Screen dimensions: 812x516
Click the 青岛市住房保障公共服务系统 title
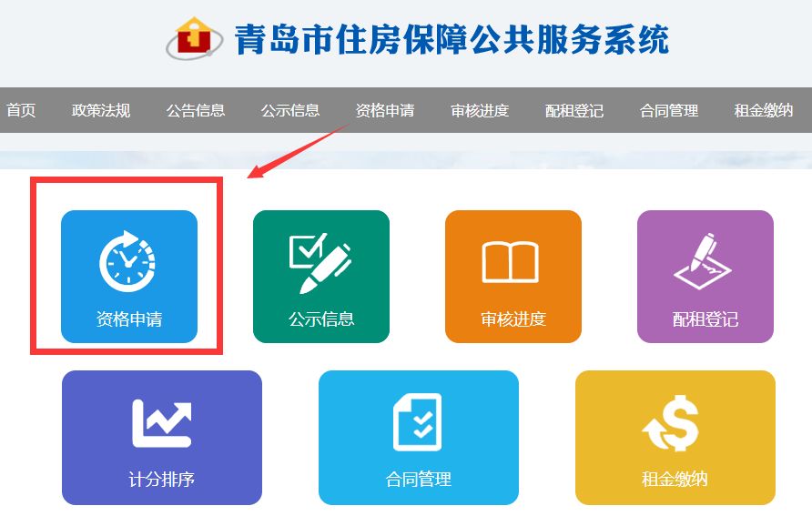452,39
